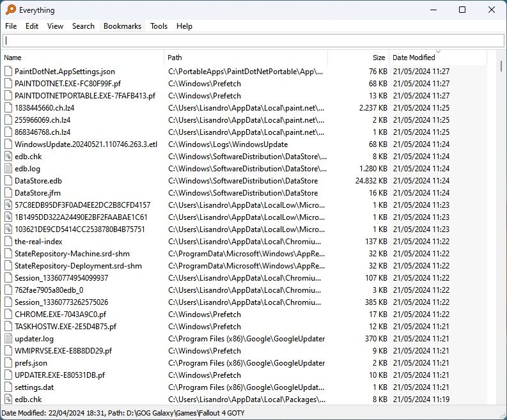Click file icon of TASKHOSTW.EXE-2E5D4B75.pf
Screen dimensions: 507x420
tap(8, 327)
